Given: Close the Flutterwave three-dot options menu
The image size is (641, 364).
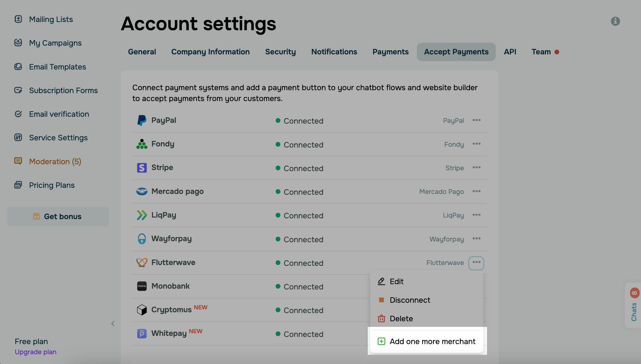Looking at the screenshot, I should point(476,263).
